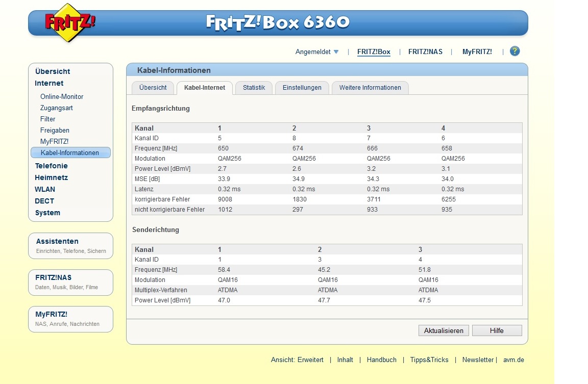Select the upstream frequency 45.2

coord(324,270)
